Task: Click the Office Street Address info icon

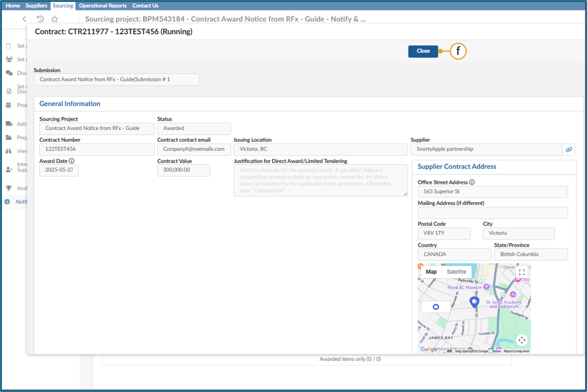Action: 472,182
